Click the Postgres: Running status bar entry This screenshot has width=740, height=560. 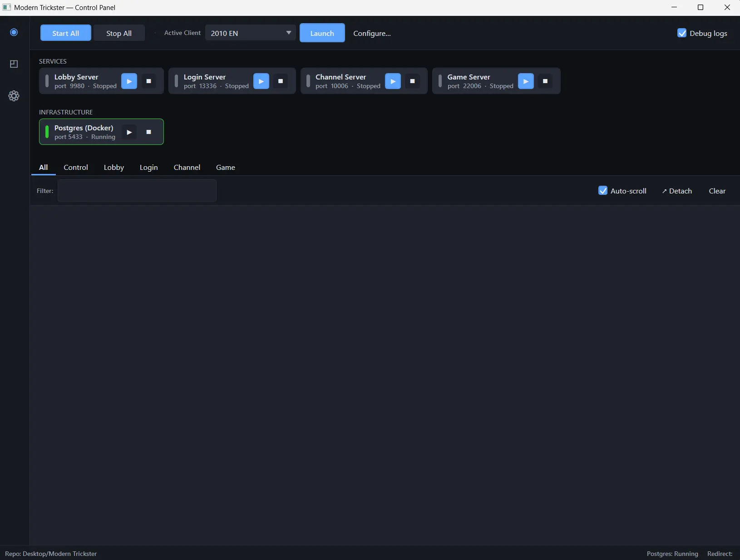672,554
